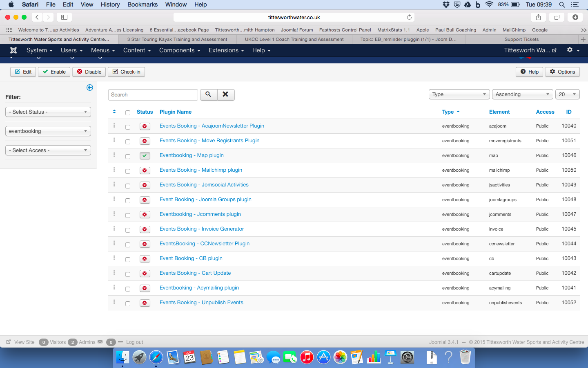
Task: Click into the plugin Search field
Action: (x=153, y=95)
